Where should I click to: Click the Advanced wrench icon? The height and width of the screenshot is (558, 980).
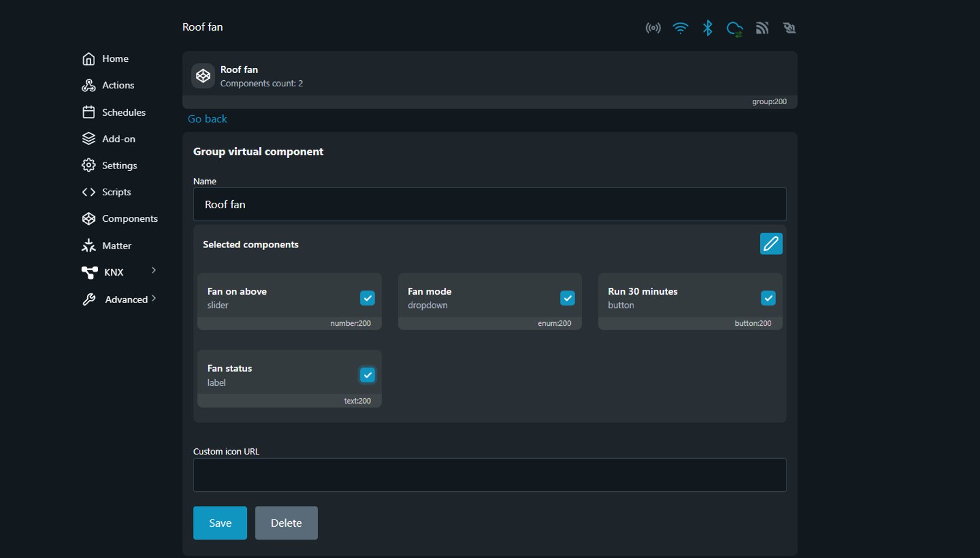click(x=89, y=299)
